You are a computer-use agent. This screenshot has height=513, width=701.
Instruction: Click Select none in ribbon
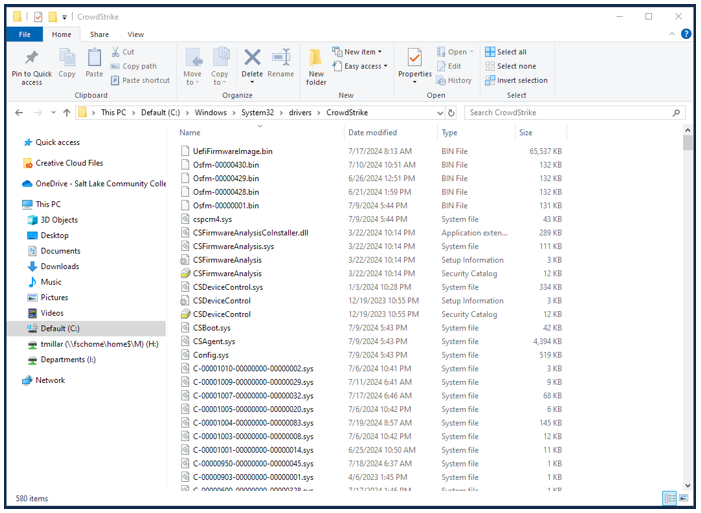[x=511, y=66]
